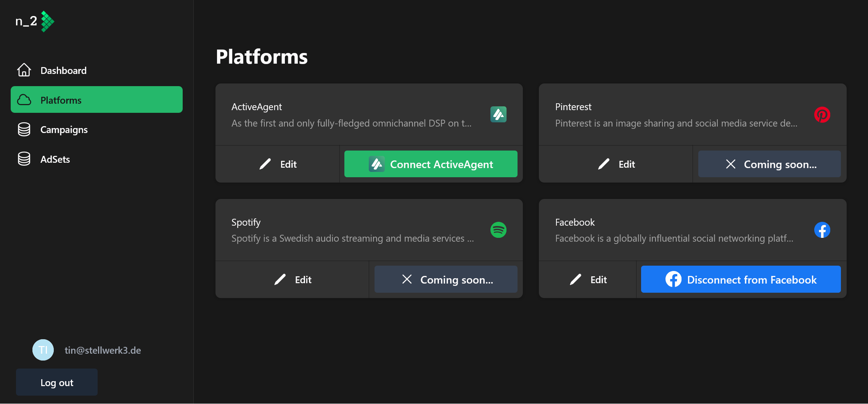Viewport: 868px width, 404px height.
Task: Click the Pinterest logo icon
Action: [x=822, y=114]
